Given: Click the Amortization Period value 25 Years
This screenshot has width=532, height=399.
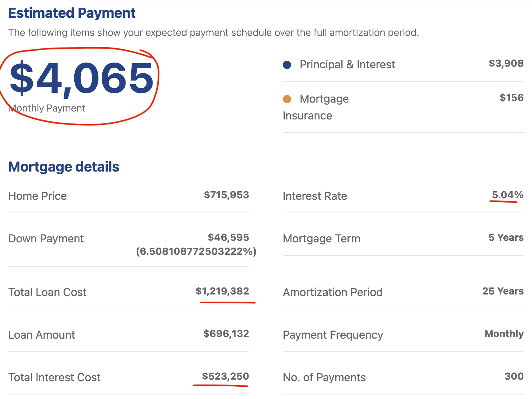Looking at the screenshot, I should click(503, 291).
